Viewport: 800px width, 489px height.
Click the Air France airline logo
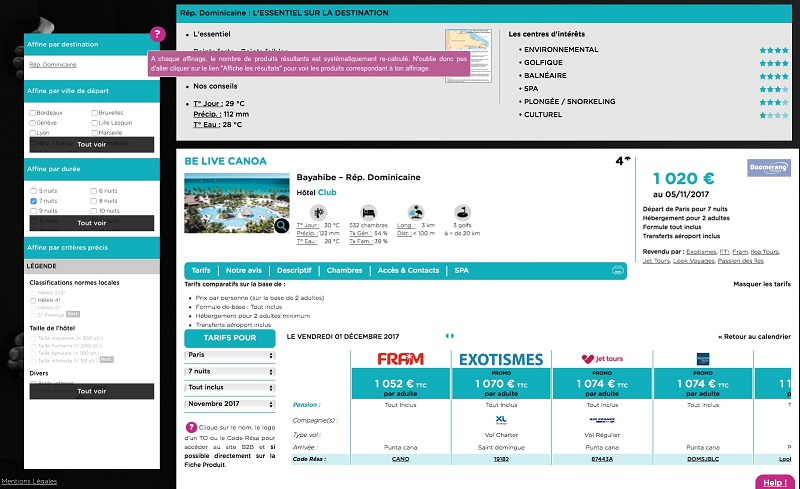click(x=602, y=420)
